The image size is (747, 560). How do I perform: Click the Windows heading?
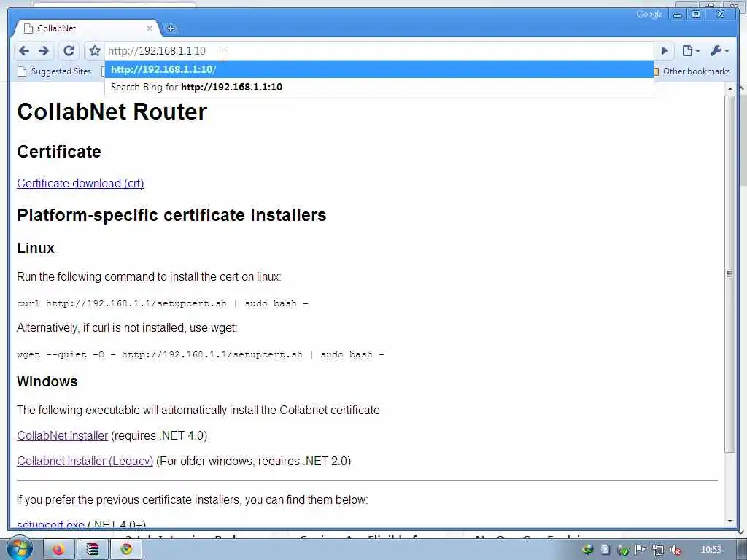47,382
